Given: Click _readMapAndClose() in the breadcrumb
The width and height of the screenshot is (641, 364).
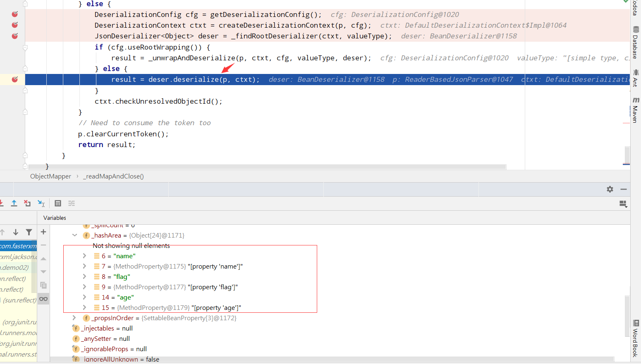Looking at the screenshot, I should coord(113,176).
